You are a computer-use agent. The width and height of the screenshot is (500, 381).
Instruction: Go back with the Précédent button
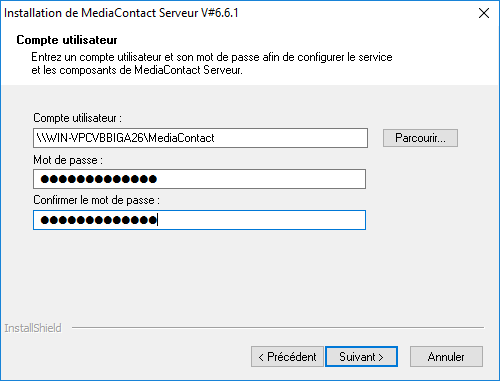(x=287, y=357)
